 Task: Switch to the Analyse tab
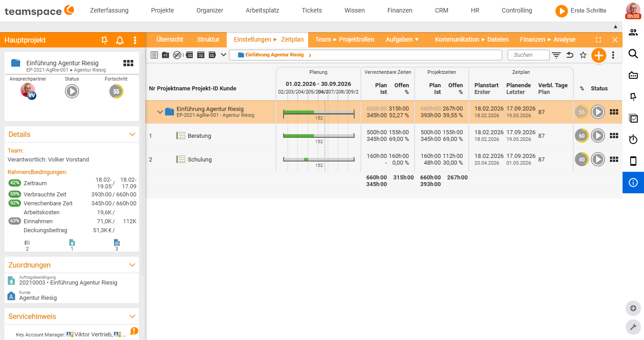564,39
